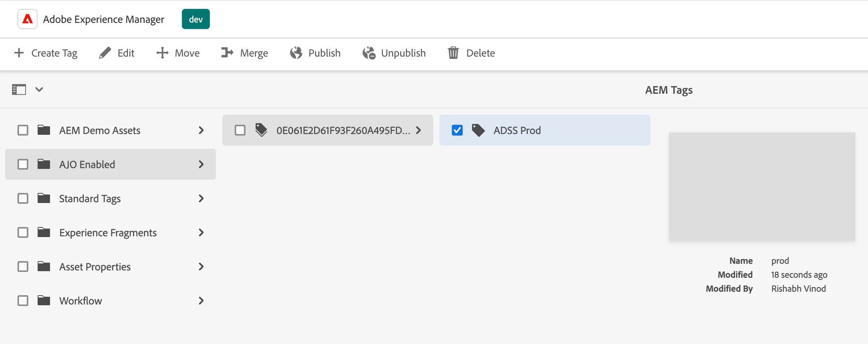Expand the Workflow chevron

pyautogui.click(x=201, y=301)
